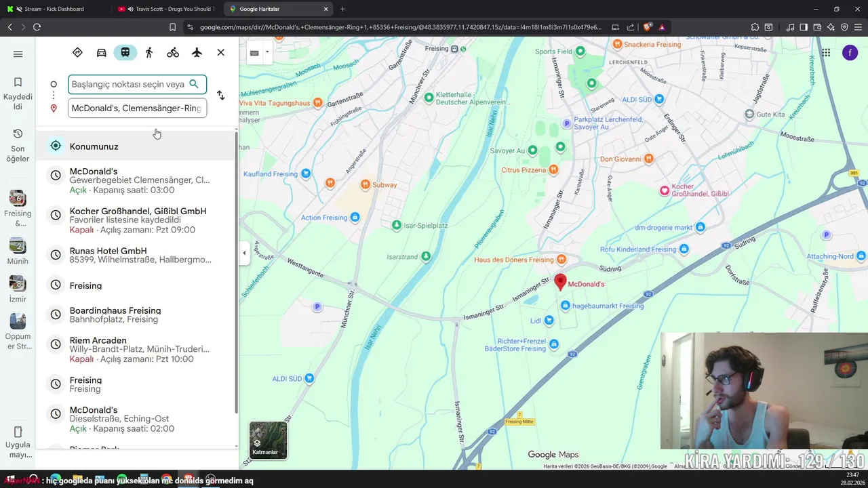This screenshot has width=868, height=488.
Task: Click the Haus des Döners Freising marker
Action: [561, 260]
